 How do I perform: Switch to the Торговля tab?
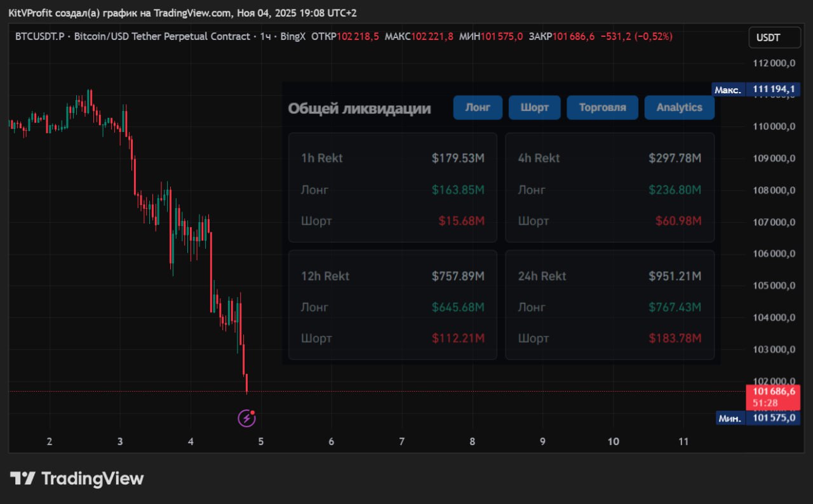pyautogui.click(x=602, y=107)
